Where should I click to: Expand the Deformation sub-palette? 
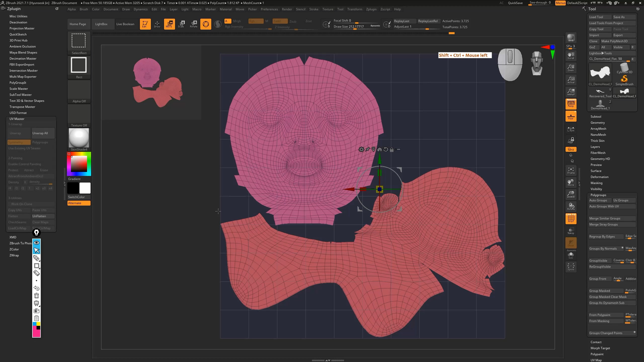point(599,177)
